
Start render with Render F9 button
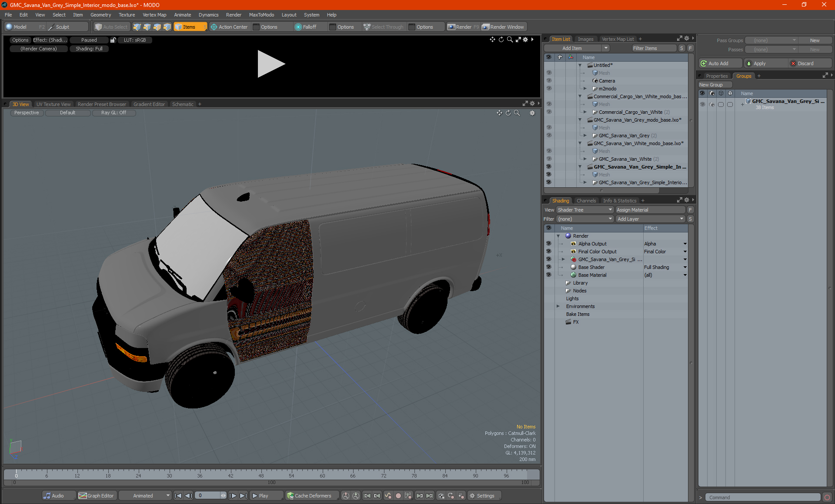click(x=463, y=27)
